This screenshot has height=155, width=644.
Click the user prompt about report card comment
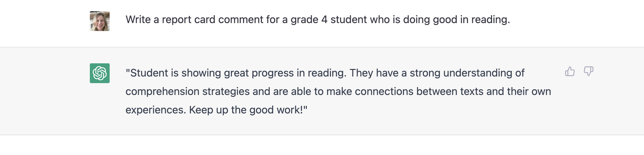coord(318,20)
